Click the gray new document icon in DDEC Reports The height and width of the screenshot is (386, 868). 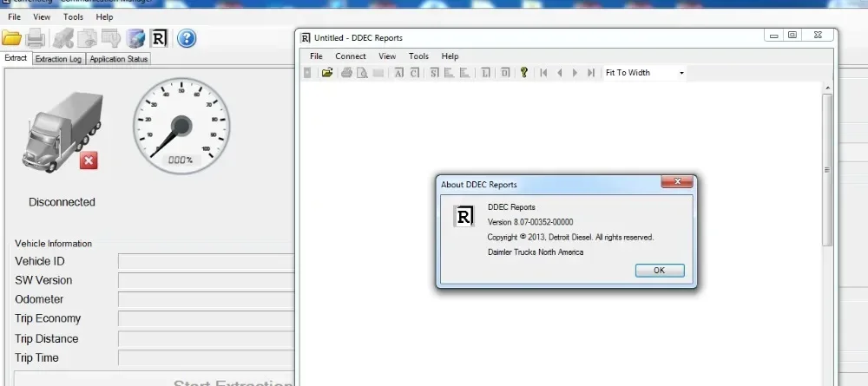(307, 73)
